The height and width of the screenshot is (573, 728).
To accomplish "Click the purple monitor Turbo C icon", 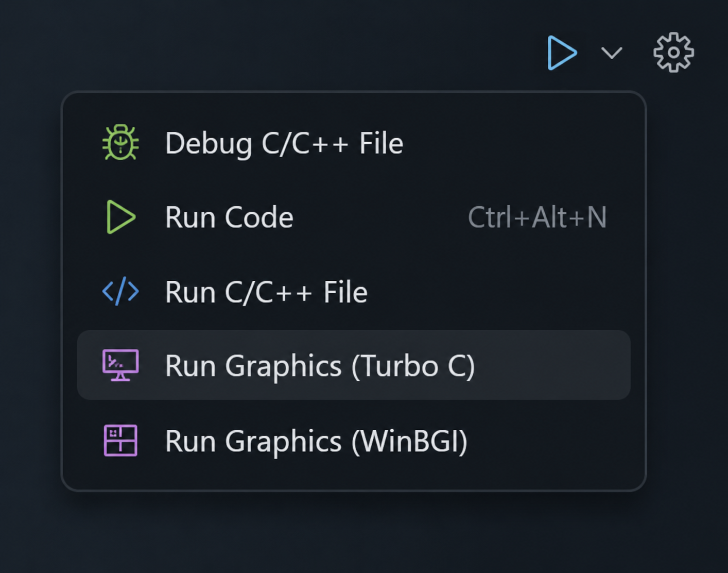I will (120, 365).
